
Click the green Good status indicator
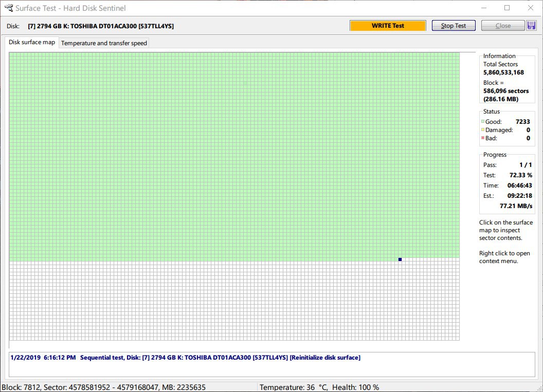pos(483,122)
